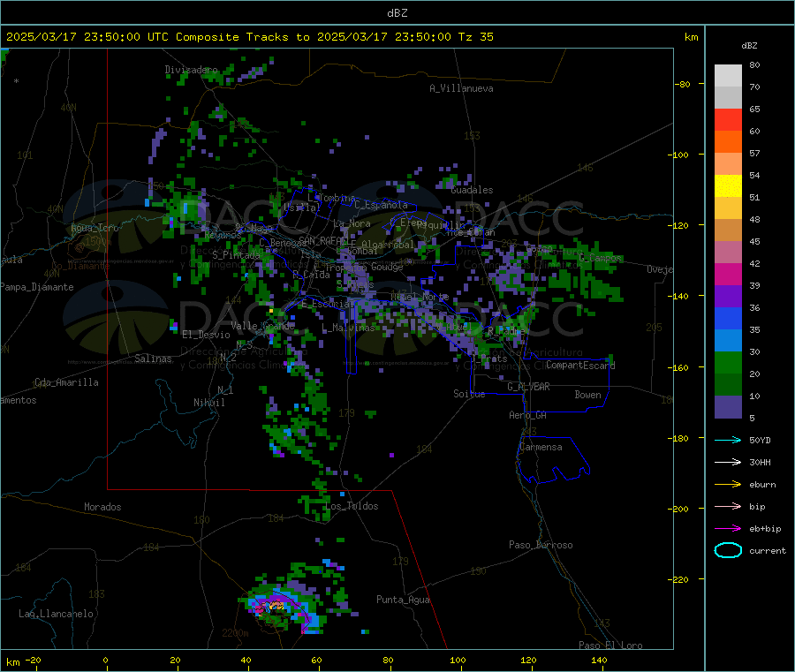Click the 140 km tick on bottom axis

(x=599, y=661)
